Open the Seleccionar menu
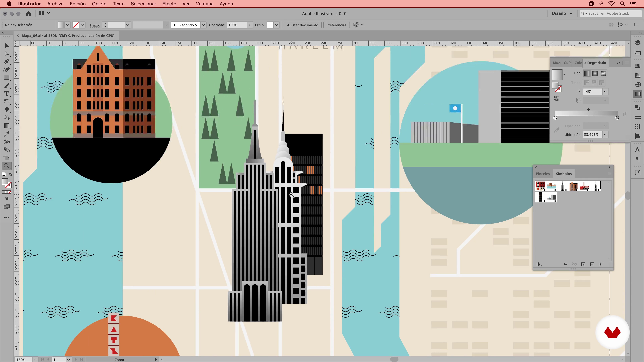The height and width of the screenshot is (362, 644). 144,4
